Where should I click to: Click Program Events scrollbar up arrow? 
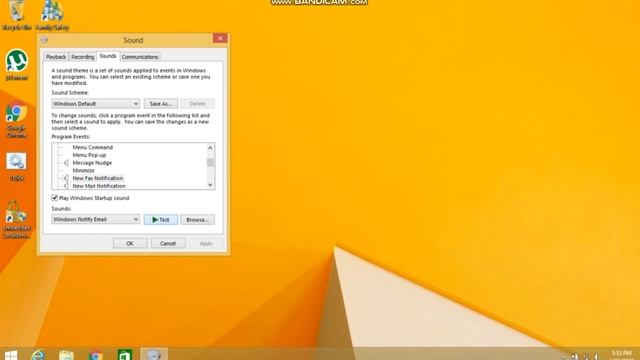tap(210, 148)
